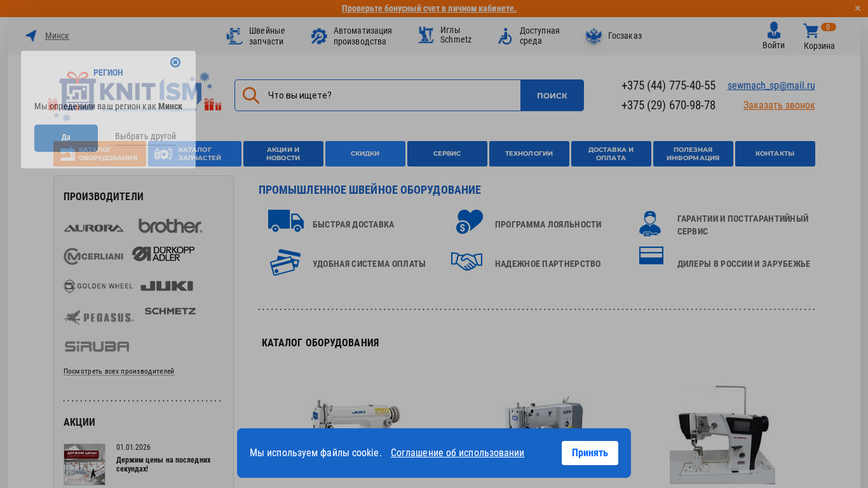
Task: Open the Контакты menu item
Action: [x=775, y=154]
